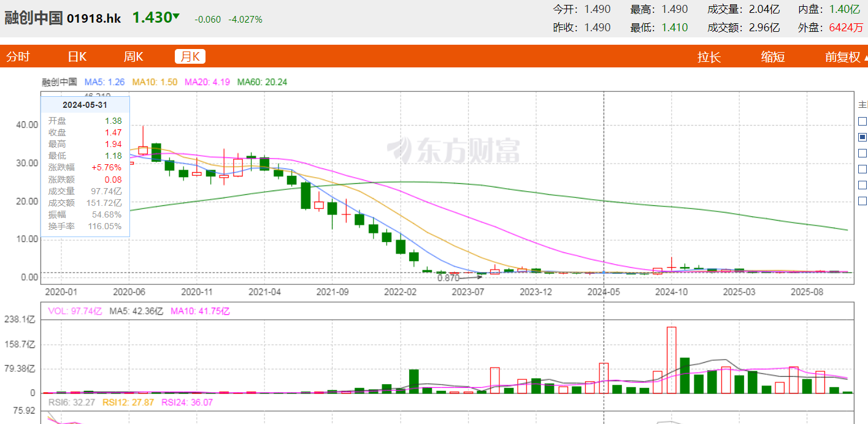Screen dimensions: 868x424
Task: Click the tooltip 开盘 value 1.38
Action: coord(113,121)
